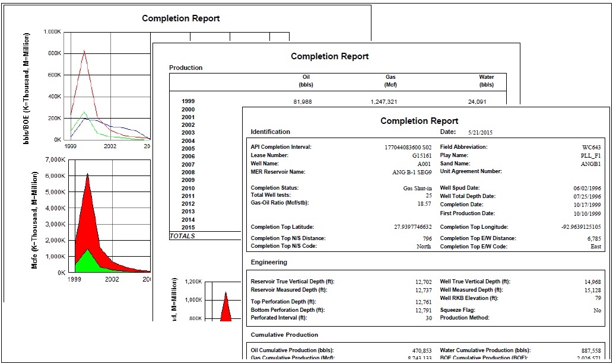Click the Completion Top Longitude value -92.9639125105
Viewport: 613px width, 364px height.
(x=581, y=227)
